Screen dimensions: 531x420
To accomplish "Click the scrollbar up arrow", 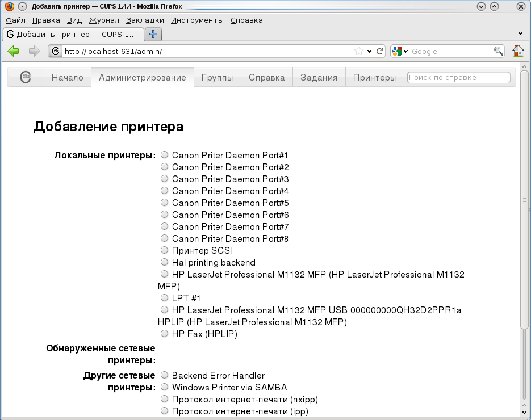I will 524,66.
